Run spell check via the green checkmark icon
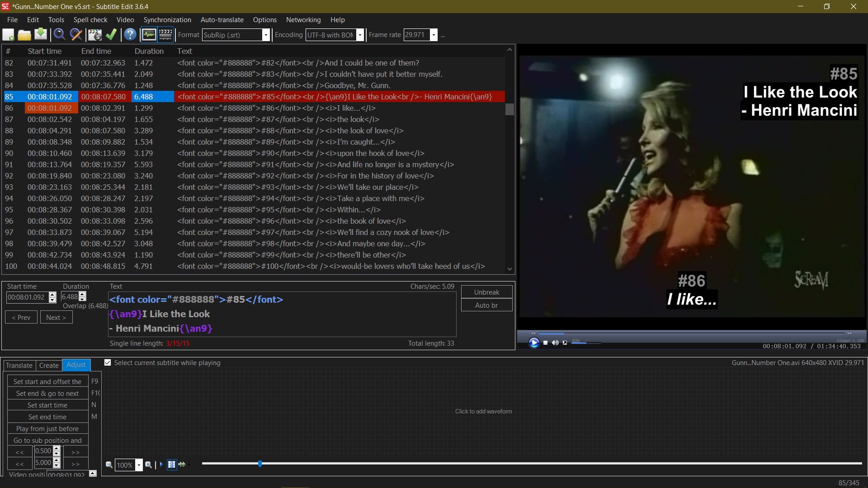Viewport: 868px width, 488px height. tap(111, 35)
